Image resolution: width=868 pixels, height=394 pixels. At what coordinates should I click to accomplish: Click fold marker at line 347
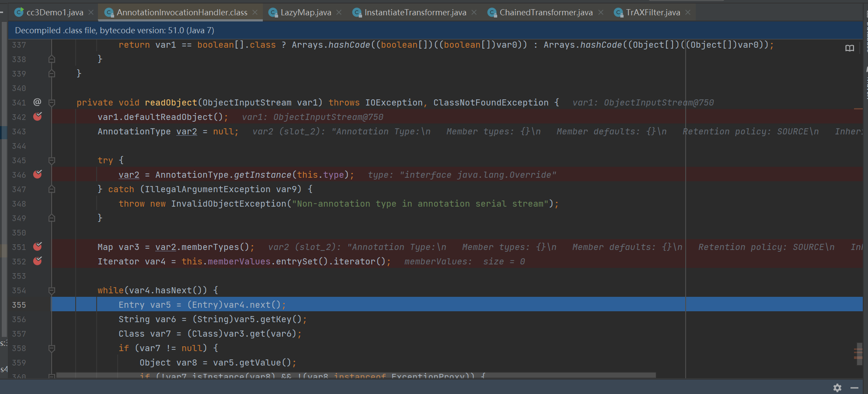point(52,189)
